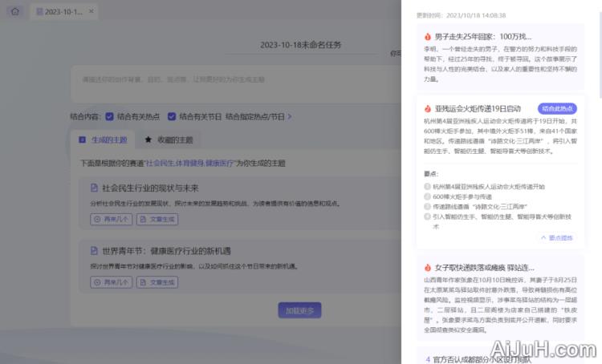This screenshot has width=602, height=364.
Task: Close the 2023-10-1... tab
Action: click(91, 12)
